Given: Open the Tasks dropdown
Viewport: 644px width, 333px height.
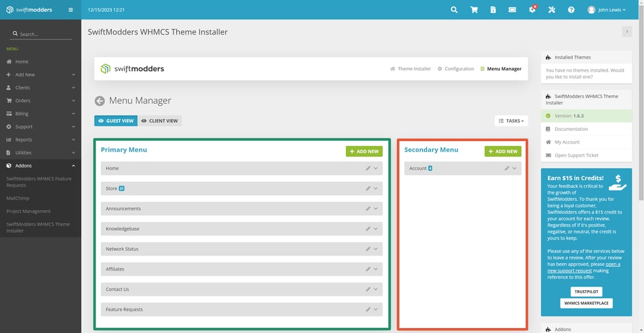Looking at the screenshot, I should point(511,121).
